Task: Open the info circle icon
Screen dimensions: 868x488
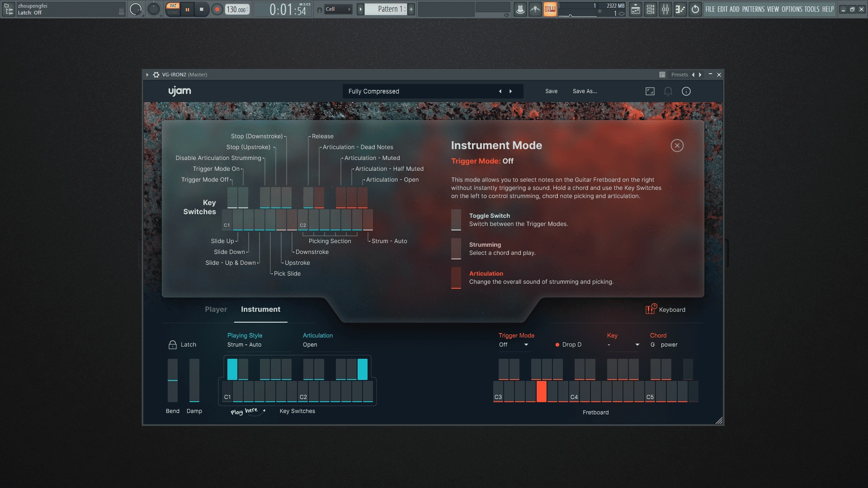Action: tap(686, 91)
